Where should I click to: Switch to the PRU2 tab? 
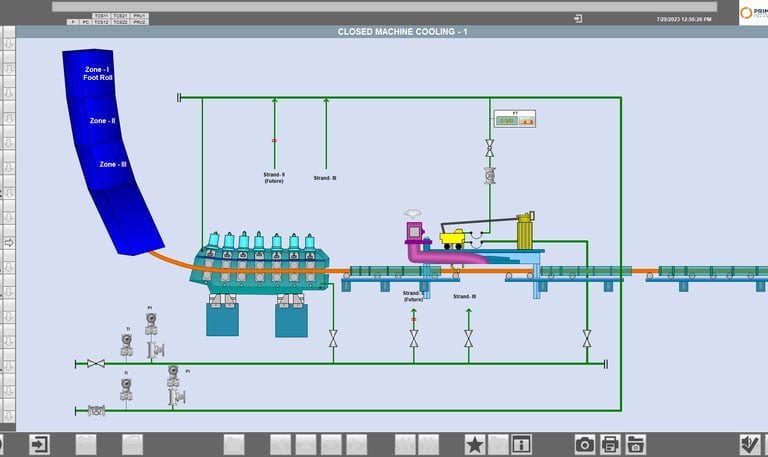(139, 22)
